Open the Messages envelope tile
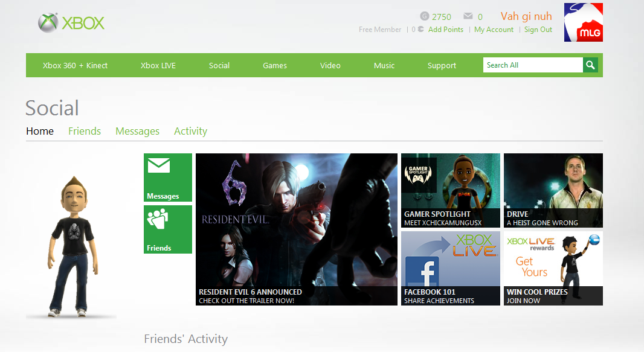644x352 pixels. point(167,178)
